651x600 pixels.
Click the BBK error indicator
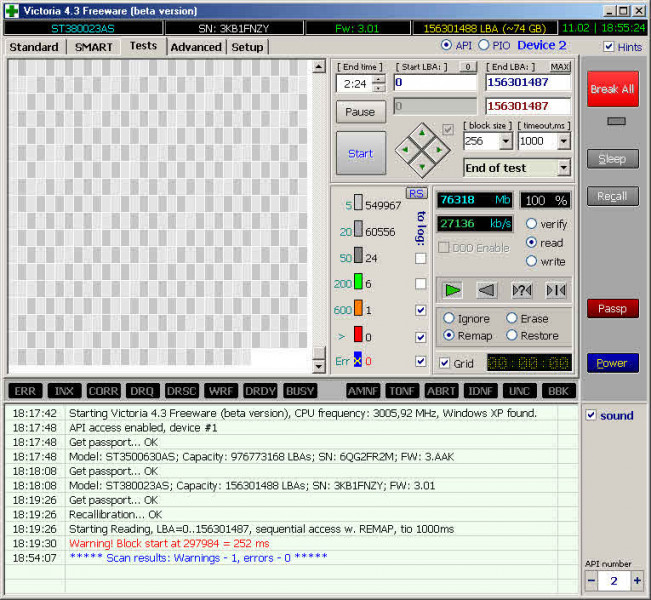559,391
